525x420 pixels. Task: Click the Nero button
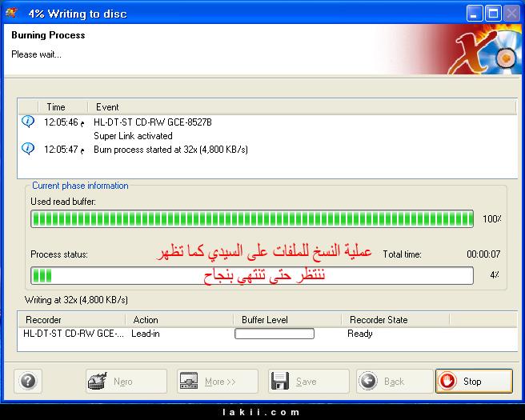click(x=126, y=381)
